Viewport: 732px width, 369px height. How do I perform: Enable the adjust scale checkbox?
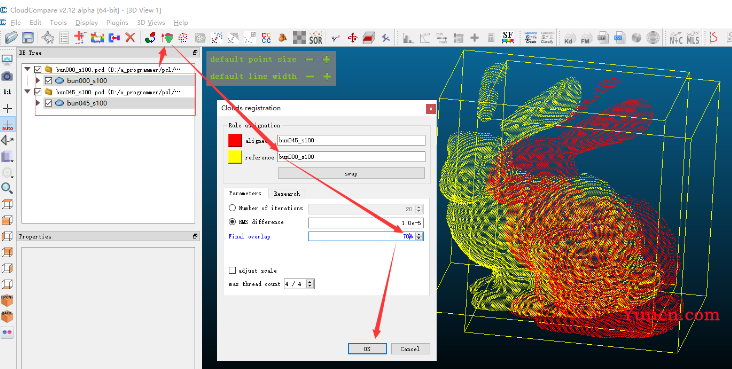232,270
